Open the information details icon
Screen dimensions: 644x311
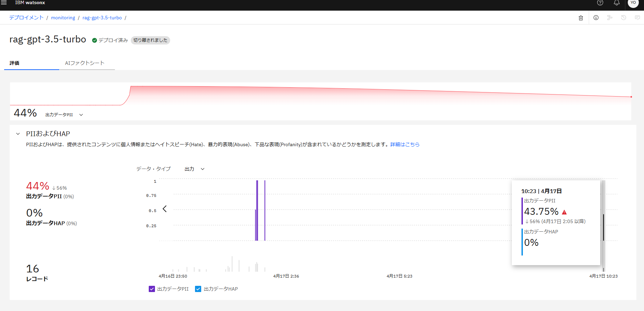click(596, 18)
